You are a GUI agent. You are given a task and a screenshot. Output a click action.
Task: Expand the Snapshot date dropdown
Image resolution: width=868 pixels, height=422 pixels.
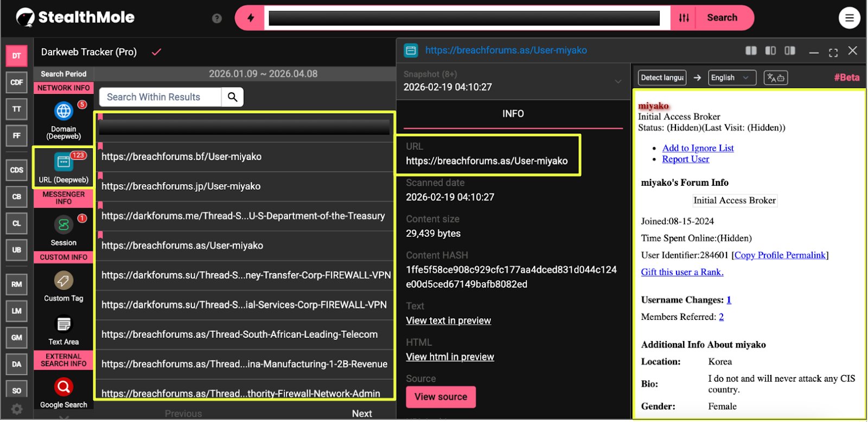click(617, 81)
